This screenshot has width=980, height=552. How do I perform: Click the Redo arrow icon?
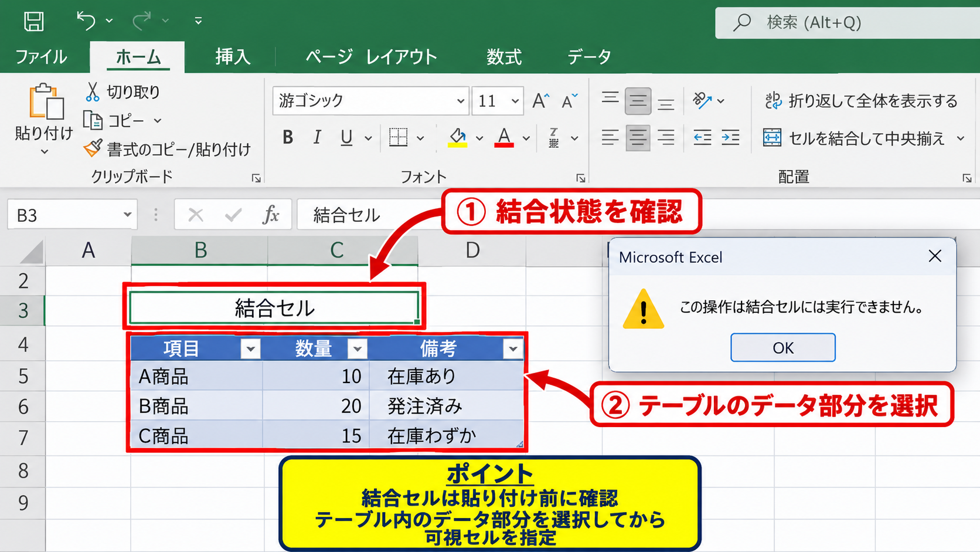tap(142, 21)
